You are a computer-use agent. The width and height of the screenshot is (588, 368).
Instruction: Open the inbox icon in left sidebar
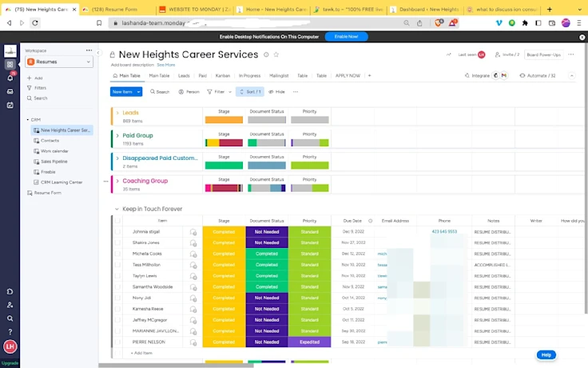pos(10,91)
